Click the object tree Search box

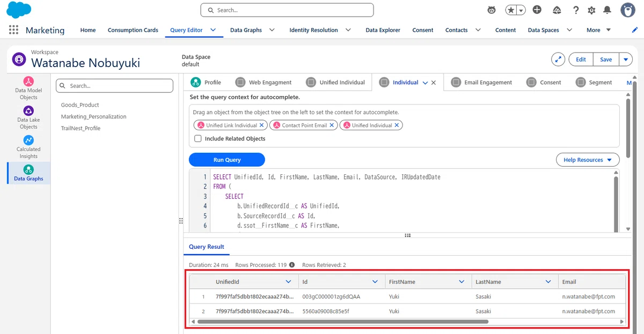[x=115, y=86]
